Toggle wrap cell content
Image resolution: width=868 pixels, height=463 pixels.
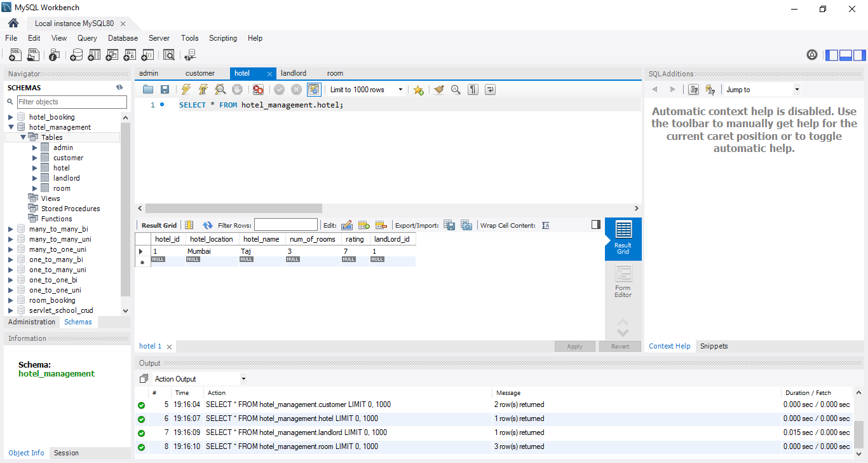[545, 225]
